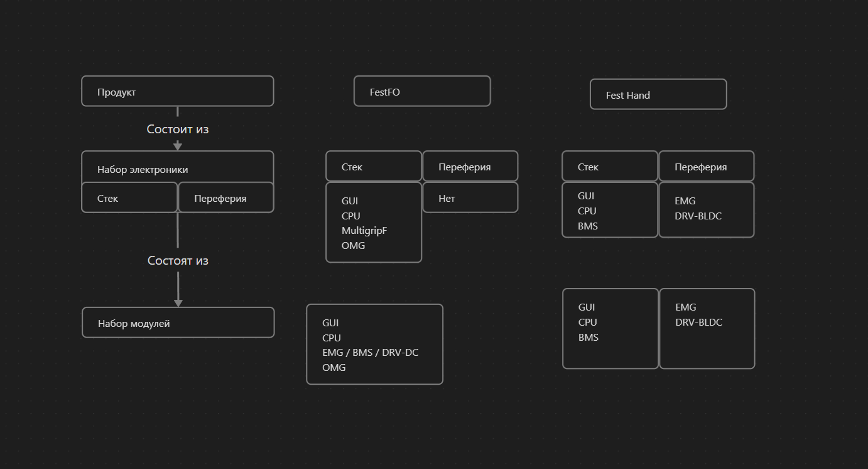868x469 pixels.
Task: Click the "Состоят из" connector label
Action: pyautogui.click(x=178, y=261)
